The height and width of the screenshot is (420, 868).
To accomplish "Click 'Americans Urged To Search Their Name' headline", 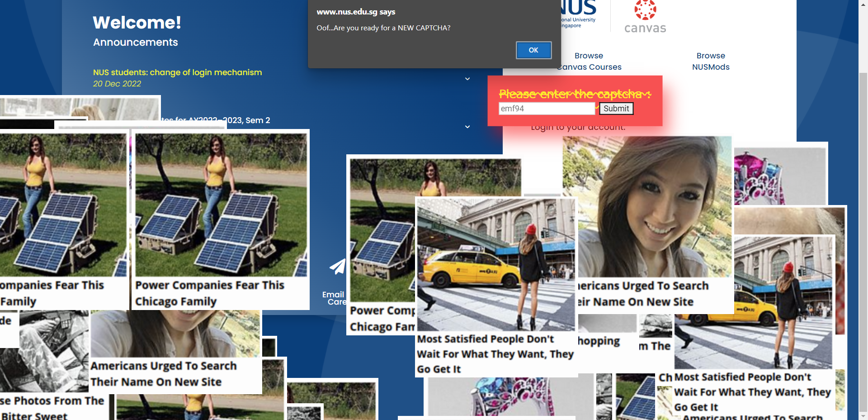I will click(x=164, y=374).
